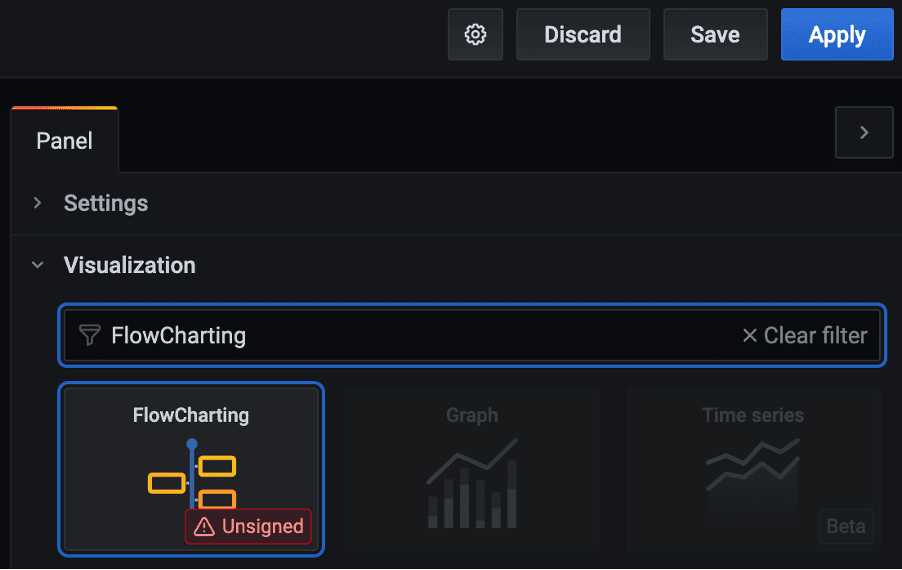The width and height of the screenshot is (902, 570).
Task: Collapse the options pane with right arrow
Action: pos(864,133)
